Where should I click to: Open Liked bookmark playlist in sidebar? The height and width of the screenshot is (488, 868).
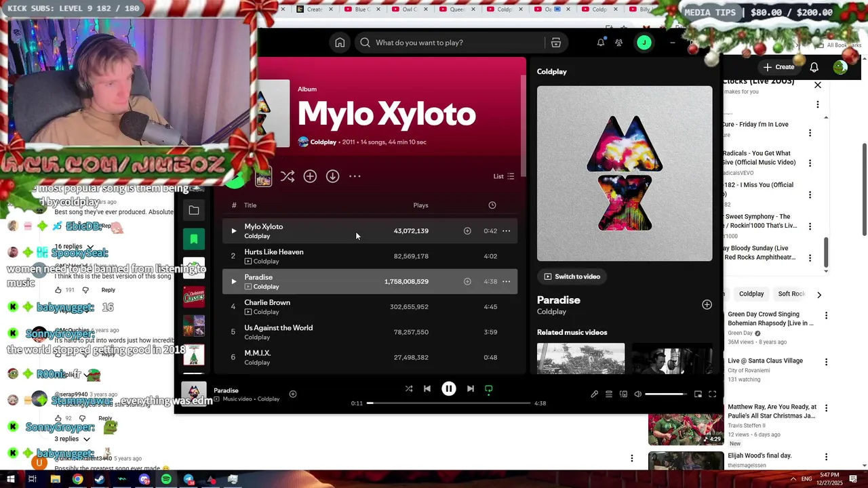[x=194, y=239]
